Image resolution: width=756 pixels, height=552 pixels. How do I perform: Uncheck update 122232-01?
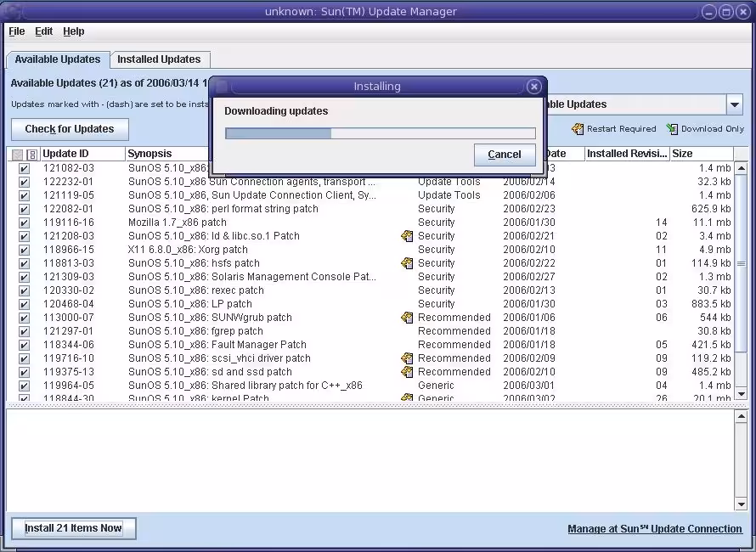24,182
